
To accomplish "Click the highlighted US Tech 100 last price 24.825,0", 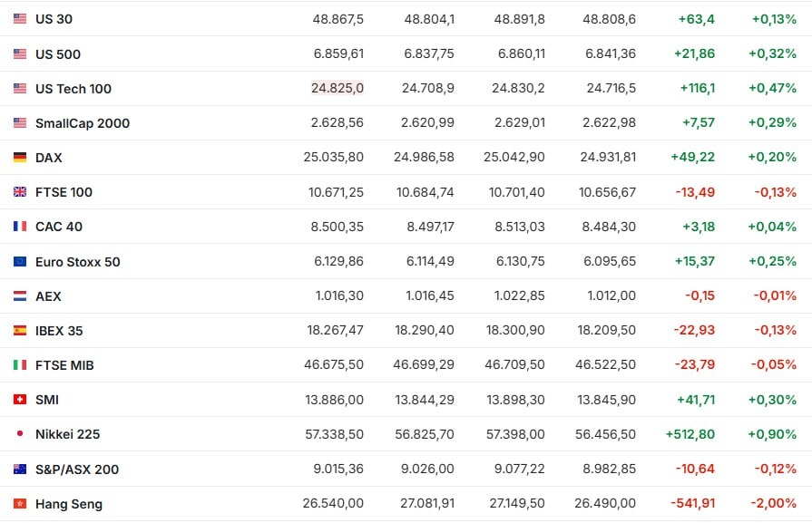I will [x=337, y=88].
